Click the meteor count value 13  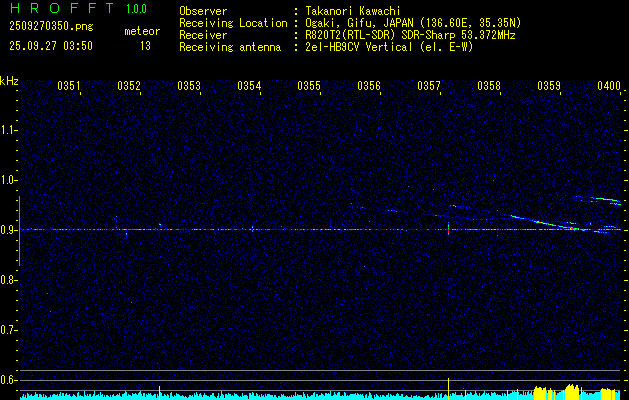tap(145, 46)
